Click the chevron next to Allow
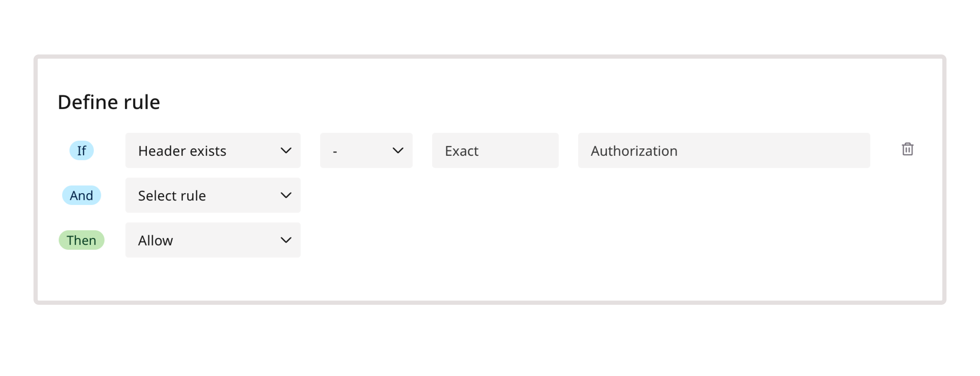This screenshot has width=980, height=376. pyautogui.click(x=286, y=240)
